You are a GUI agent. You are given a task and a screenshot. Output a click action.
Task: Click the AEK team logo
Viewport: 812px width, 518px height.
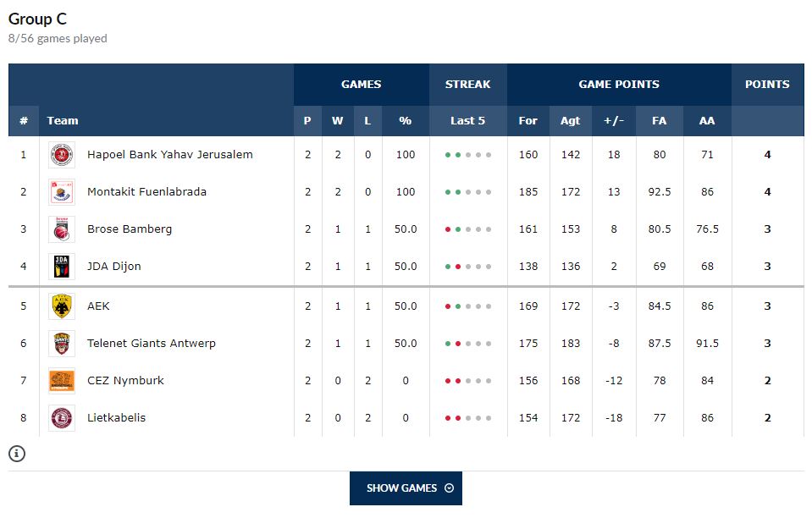click(62, 306)
